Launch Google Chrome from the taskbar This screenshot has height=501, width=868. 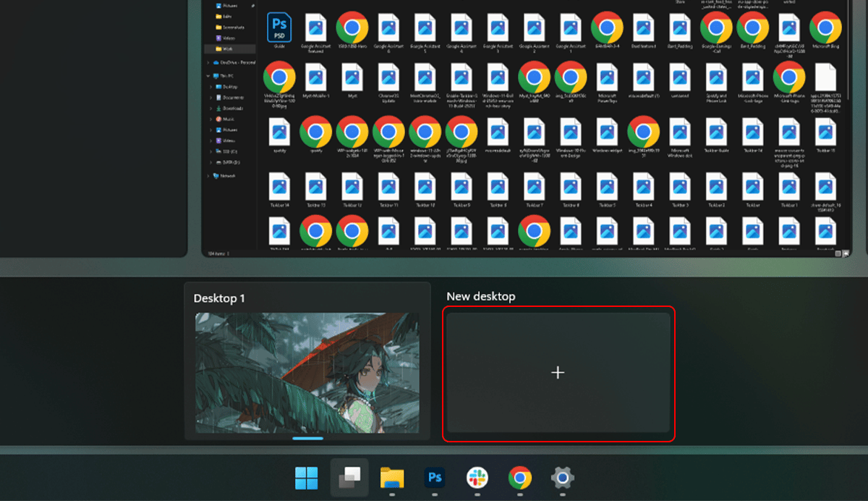pyautogui.click(x=520, y=478)
